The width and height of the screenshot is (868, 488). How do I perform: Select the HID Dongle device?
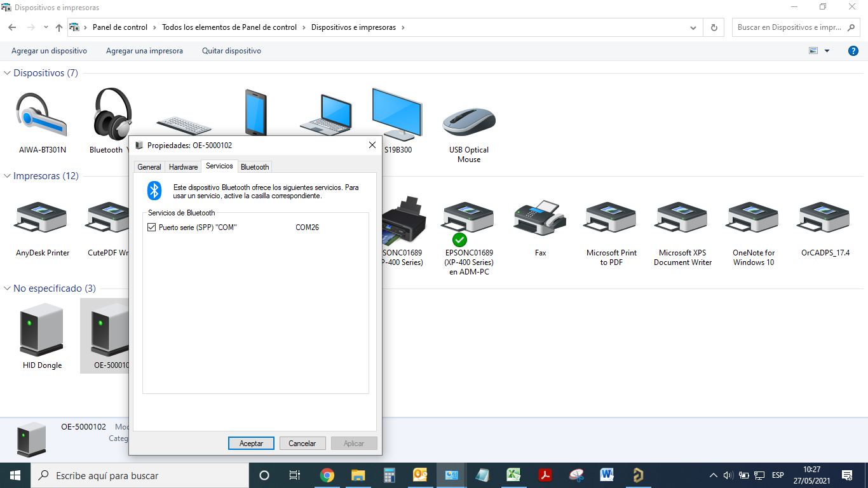click(x=42, y=336)
